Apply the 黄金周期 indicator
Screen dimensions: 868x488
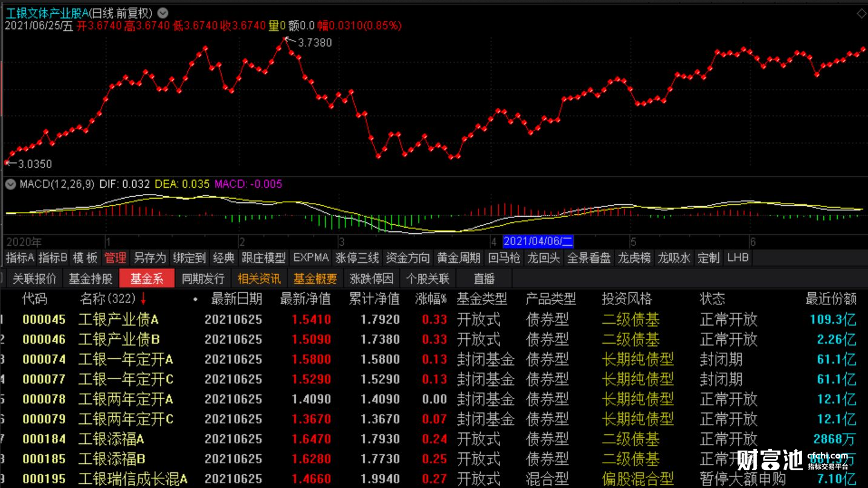(x=459, y=258)
